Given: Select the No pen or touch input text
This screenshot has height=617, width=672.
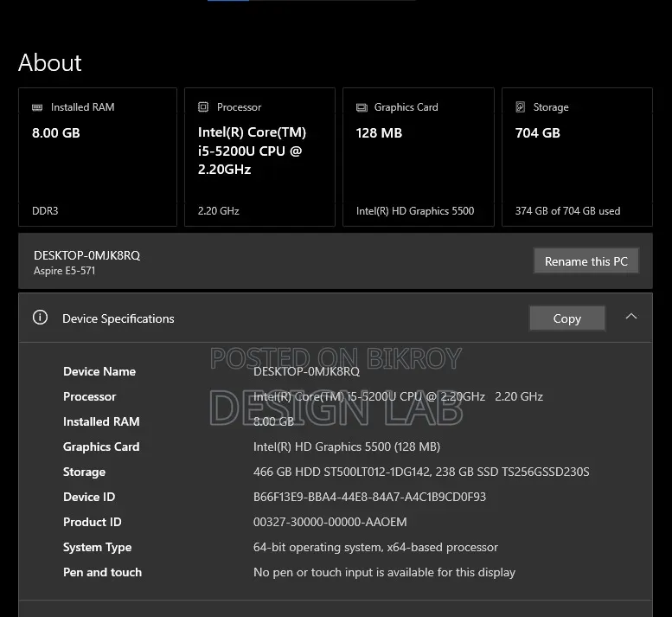Looking at the screenshot, I should (x=384, y=572).
